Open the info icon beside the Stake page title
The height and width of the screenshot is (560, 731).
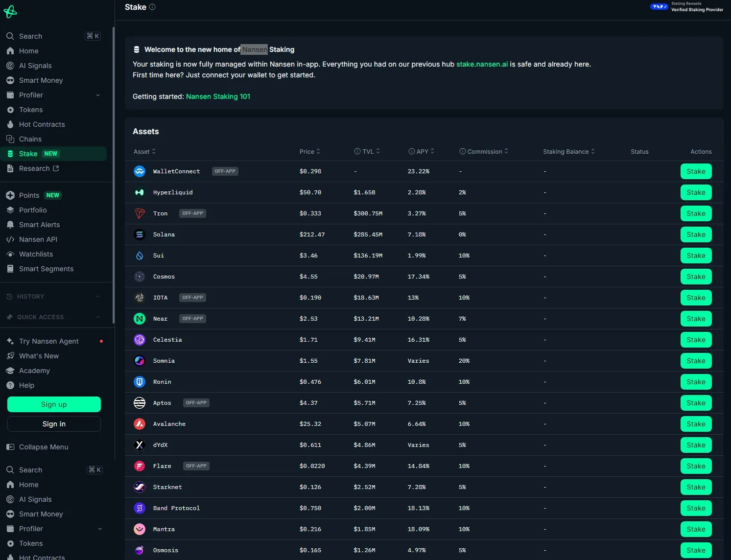click(x=152, y=7)
